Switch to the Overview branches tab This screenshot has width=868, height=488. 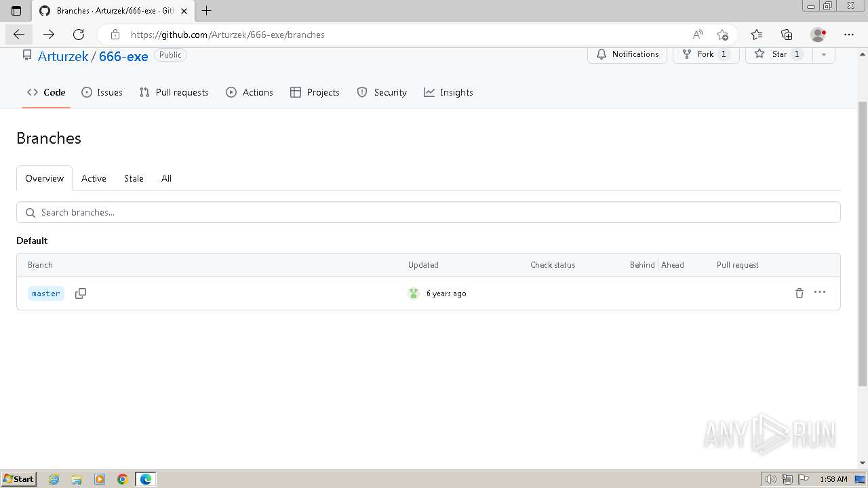pyautogui.click(x=45, y=178)
